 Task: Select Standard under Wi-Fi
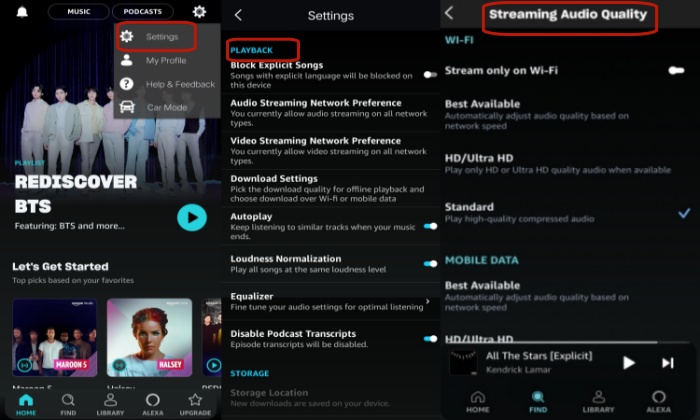(567, 212)
